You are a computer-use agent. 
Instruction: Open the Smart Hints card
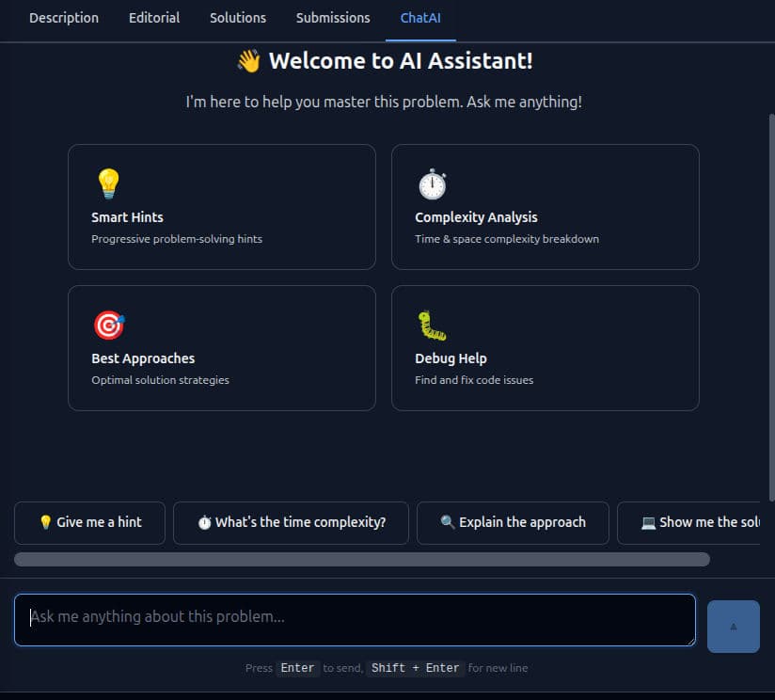pos(222,207)
